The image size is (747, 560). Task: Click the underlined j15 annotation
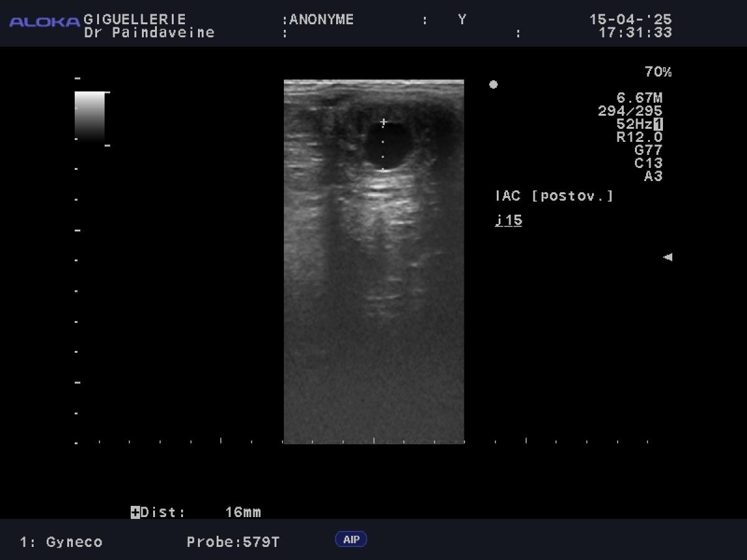click(x=509, y=221)
